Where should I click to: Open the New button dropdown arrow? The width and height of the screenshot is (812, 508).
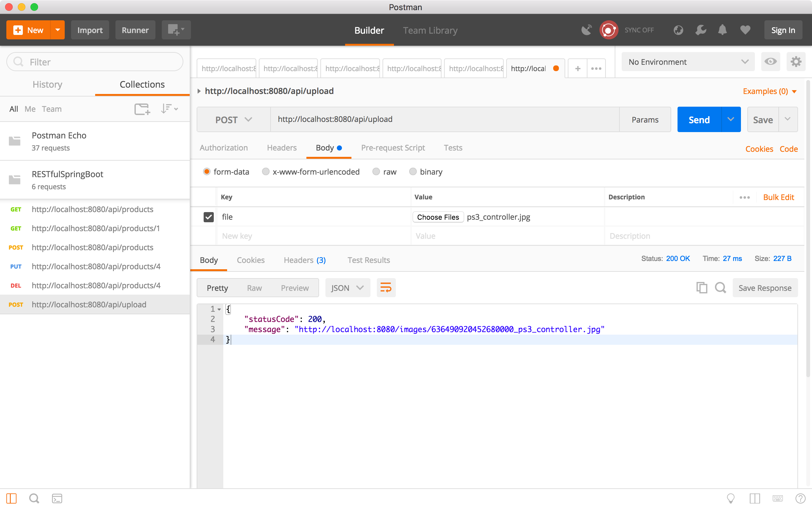click(x=58, y=30)
